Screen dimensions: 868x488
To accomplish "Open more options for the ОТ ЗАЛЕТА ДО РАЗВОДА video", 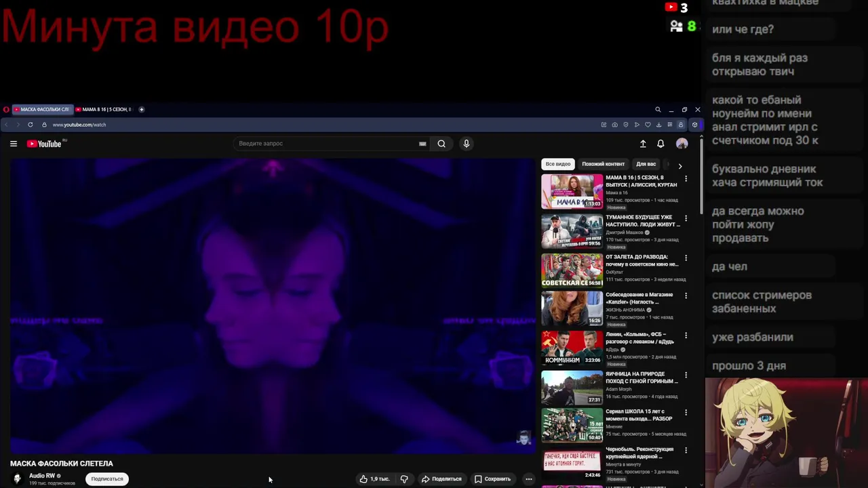I will pos(686,258).
